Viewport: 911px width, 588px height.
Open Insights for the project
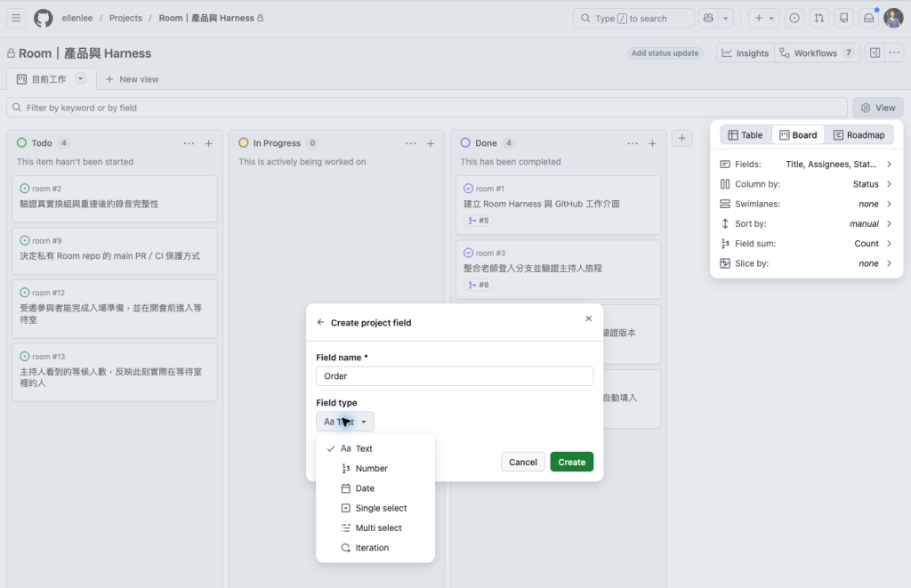pos(746,52)
